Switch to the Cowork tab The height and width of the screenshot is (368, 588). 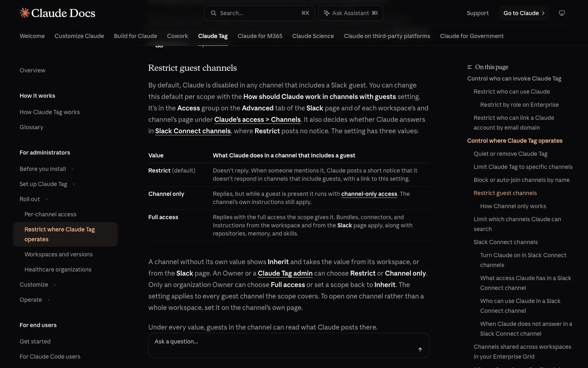(178, 36)
